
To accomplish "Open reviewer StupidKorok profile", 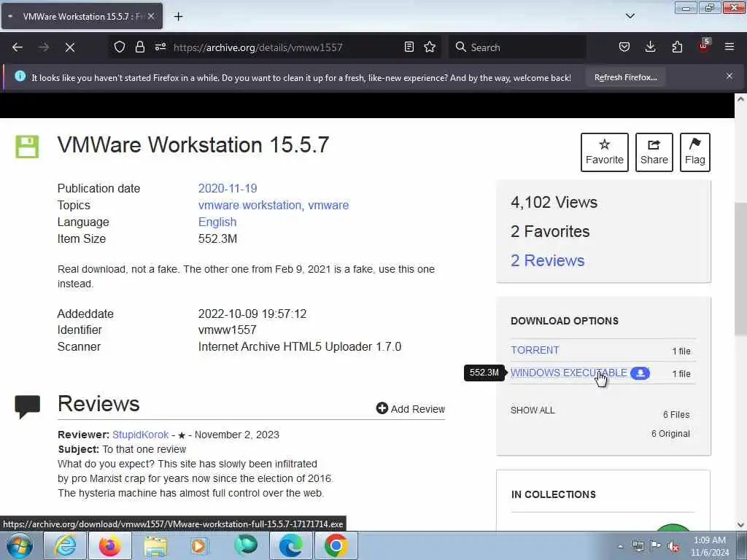I will (141, 435).
